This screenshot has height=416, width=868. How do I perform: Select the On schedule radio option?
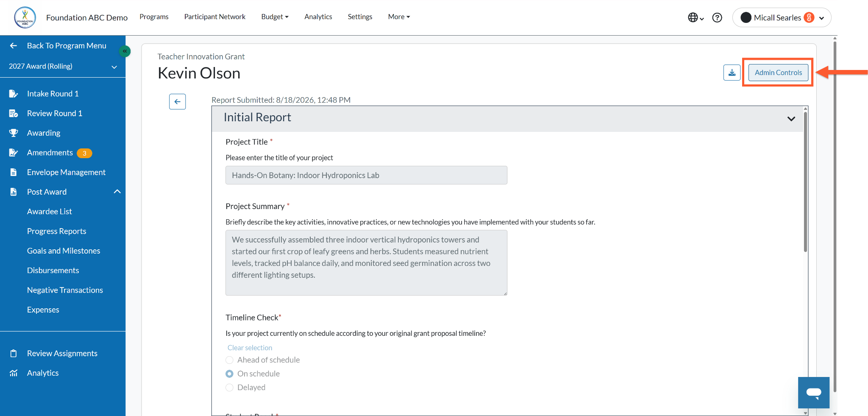(x=229, y=374)
